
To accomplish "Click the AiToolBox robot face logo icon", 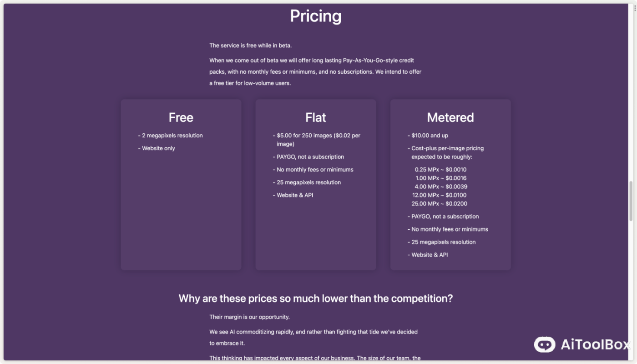I will coord(544,344).
